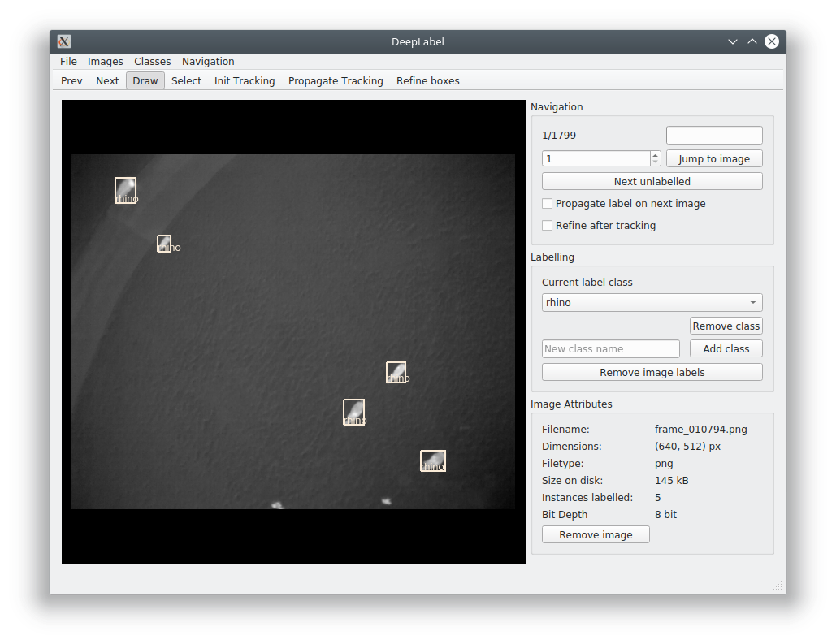This screenshot has height=644, width=836.
Task: Open the Navigation menu
Action: [208, 61]
